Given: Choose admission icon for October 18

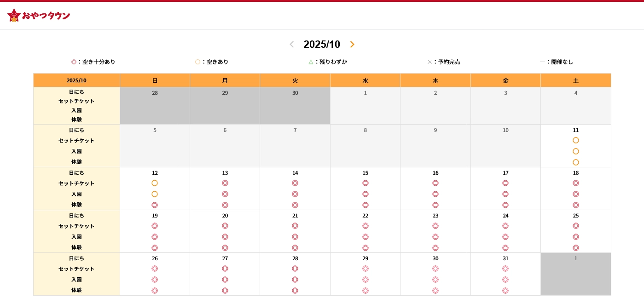Looking at the screenshot, I should (575, 194).
